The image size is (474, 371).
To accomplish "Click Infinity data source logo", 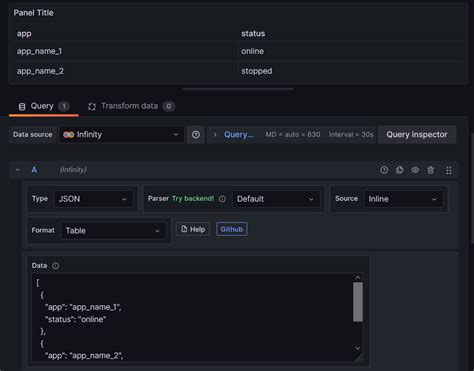I will click(x=69, y=135).
